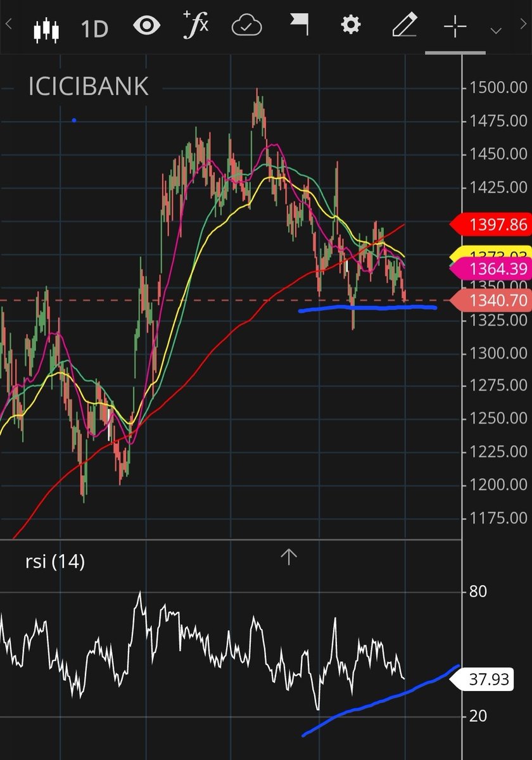Expand the RSI pane with up arrow
Image resolution: width=532 pixels, height=760 pixels.
pyautogui.click(x=288, y=557)
